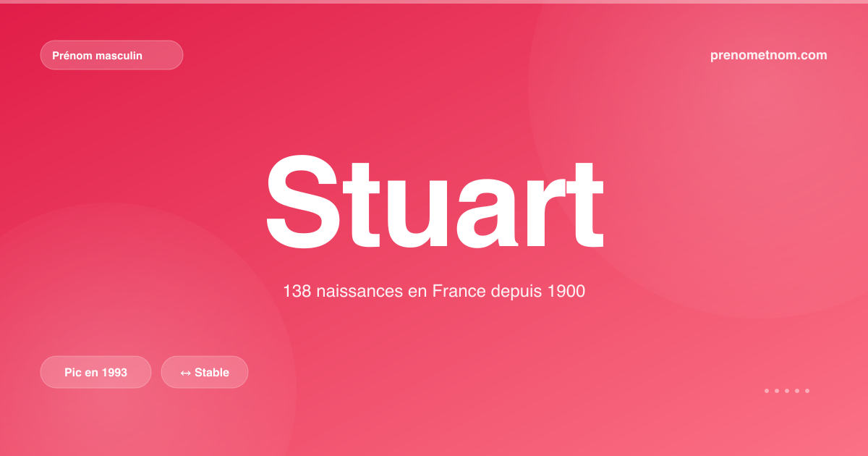Click the "Pic en 1993" pill
This screenshot has height=456, width=868.
point(95,372)
